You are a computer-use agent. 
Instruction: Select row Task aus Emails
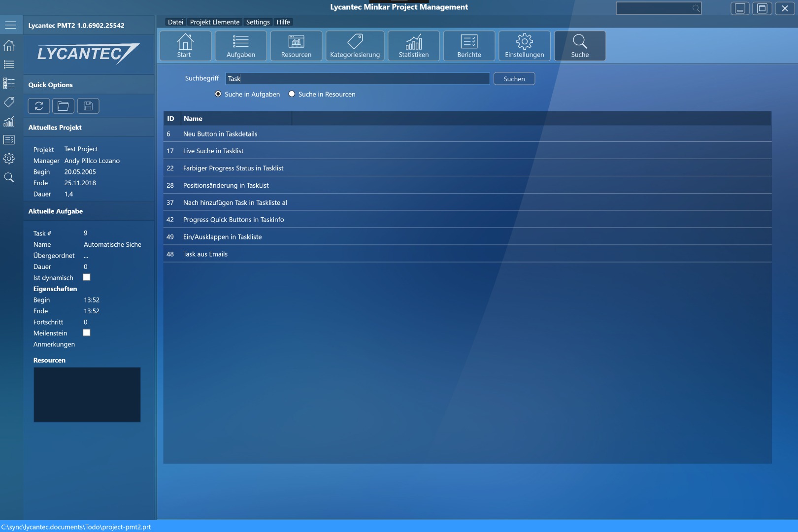(467, 254)
